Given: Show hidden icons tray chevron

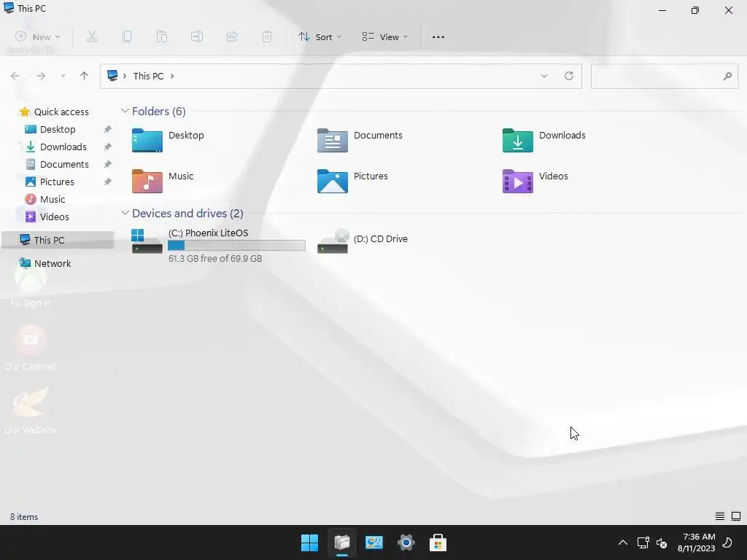Looking at the screenshot, I should pyautogui.click(x=623, y=542).
